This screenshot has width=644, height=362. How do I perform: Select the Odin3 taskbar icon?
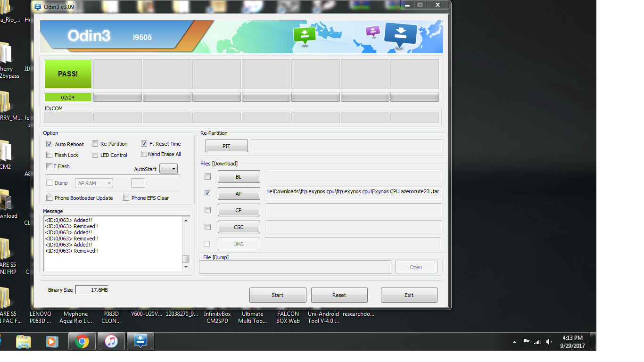(140, 341)
